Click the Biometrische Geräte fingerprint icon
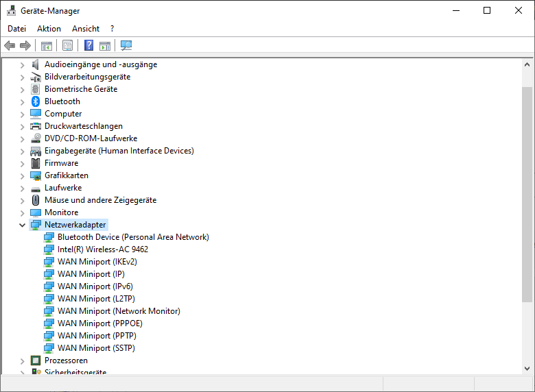The height and width of the screenshot is (392, 535). (36, 89)
